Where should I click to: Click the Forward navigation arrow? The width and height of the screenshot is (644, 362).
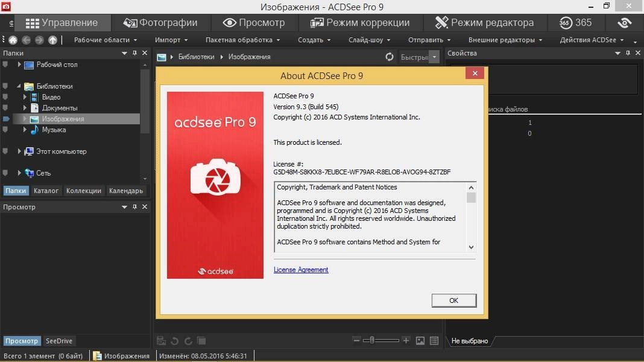(x=39, y=40)
